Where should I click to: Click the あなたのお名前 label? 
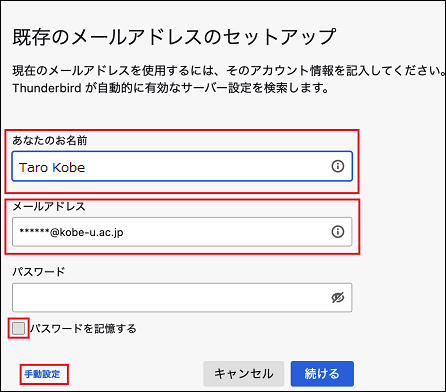click(x=50, y=141)
